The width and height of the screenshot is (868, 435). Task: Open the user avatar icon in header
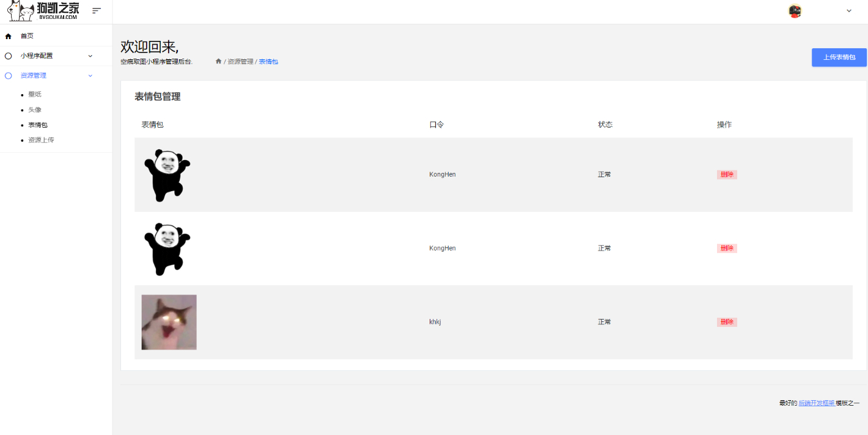pyautogui.click(x=795, y=11)
